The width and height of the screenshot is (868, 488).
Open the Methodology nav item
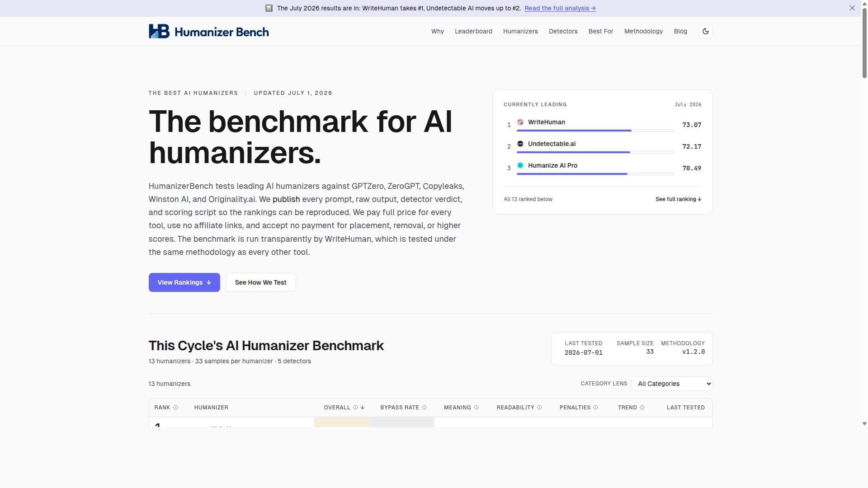click(x=643, y=31)
